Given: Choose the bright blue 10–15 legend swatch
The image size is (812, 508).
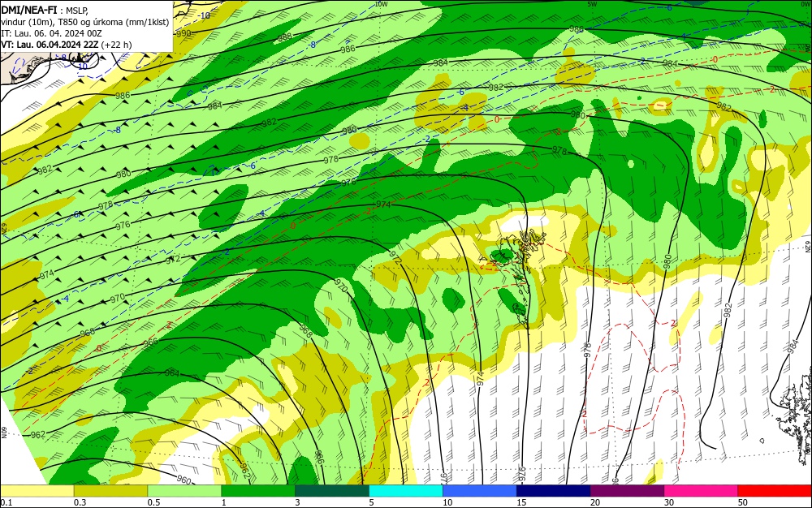Looking at the screenshot, I should click(x=480, y=491).
